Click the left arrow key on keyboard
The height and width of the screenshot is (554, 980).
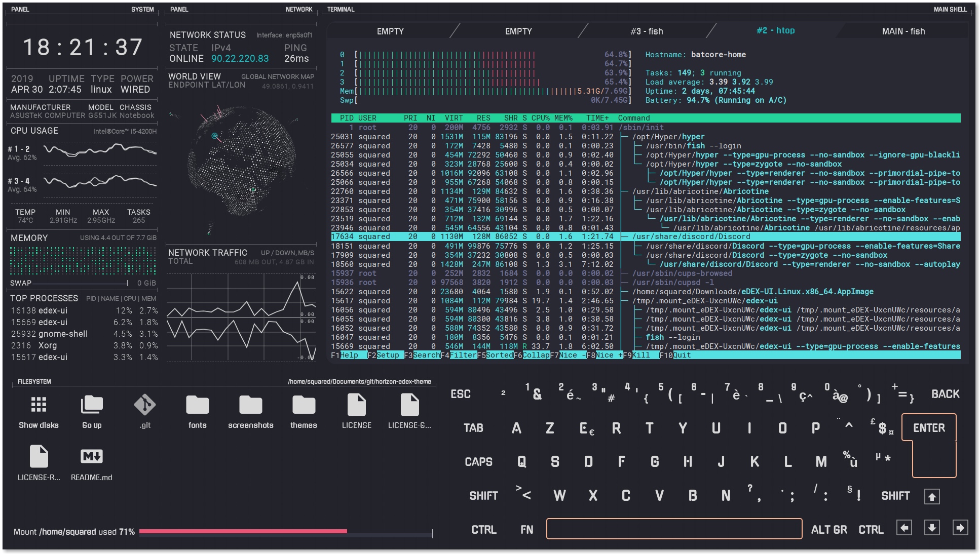click(x=904, y=528)
